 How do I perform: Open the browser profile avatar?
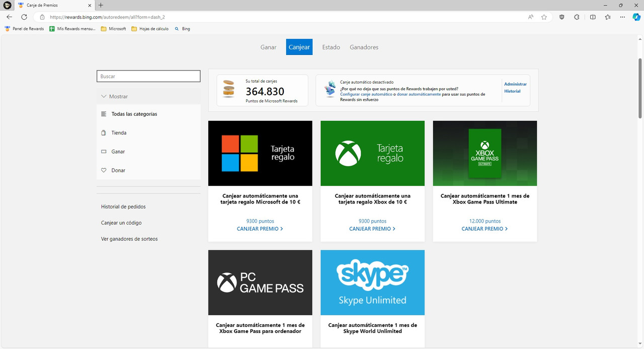[x=8, y=5]
